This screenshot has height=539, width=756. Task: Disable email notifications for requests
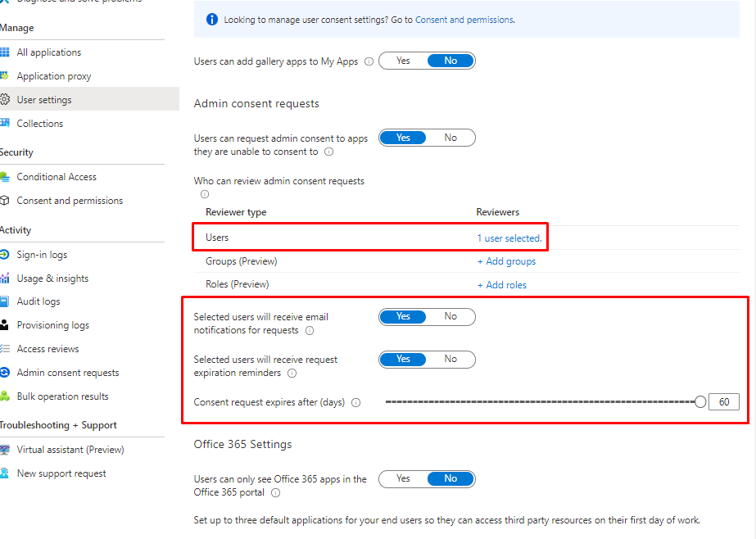point(450,316)
